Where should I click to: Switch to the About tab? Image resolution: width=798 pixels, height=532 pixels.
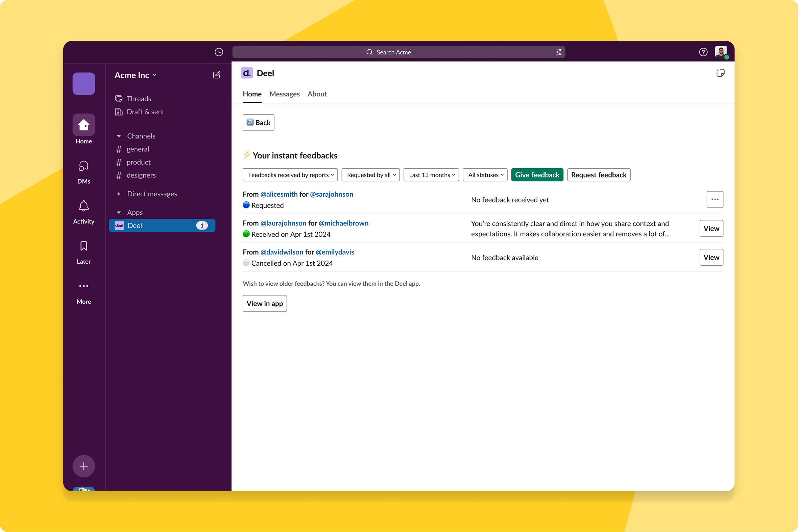coord(317,94)
